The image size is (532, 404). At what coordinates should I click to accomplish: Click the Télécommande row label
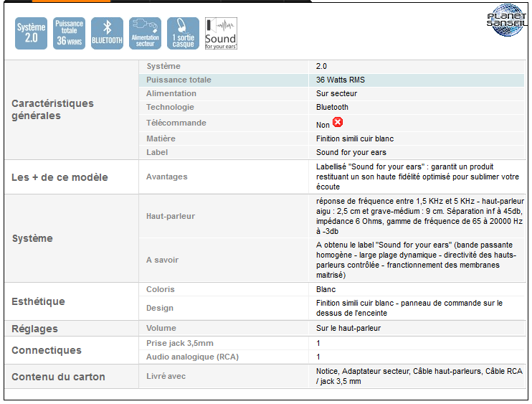pyautogui.click(x=176, y=123)
